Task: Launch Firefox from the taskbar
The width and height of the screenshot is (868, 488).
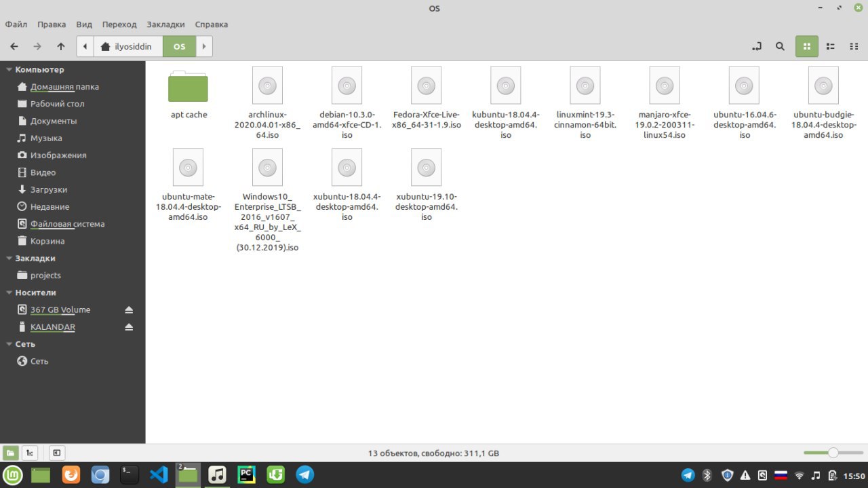Action: tap(71, 474)
